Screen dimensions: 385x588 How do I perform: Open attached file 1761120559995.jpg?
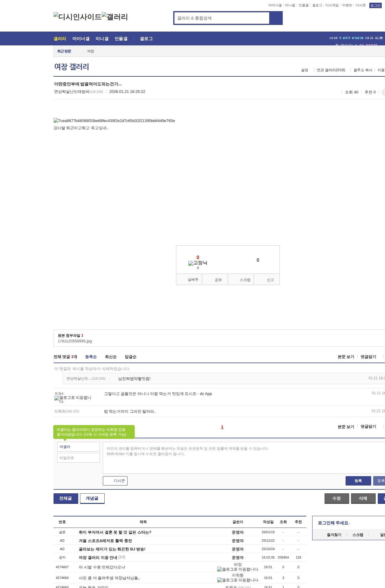coord(75,341)
